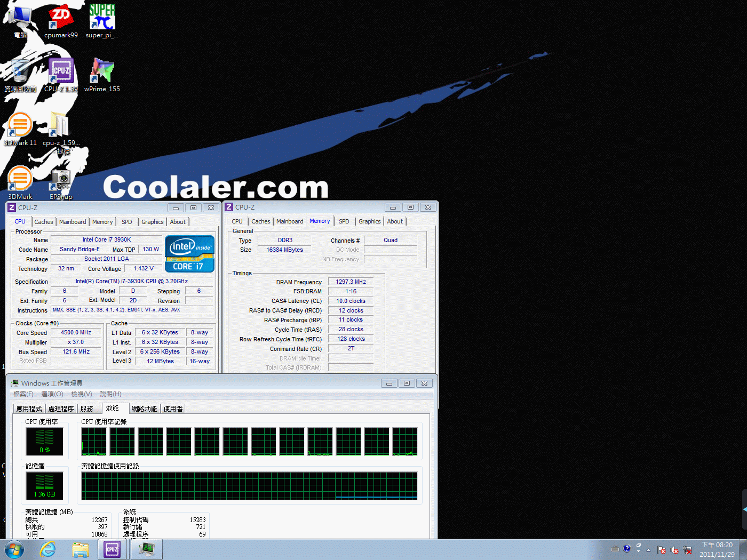
Task: Open EPSnap screenshot tool icon
Action: [x=61, y=183]
